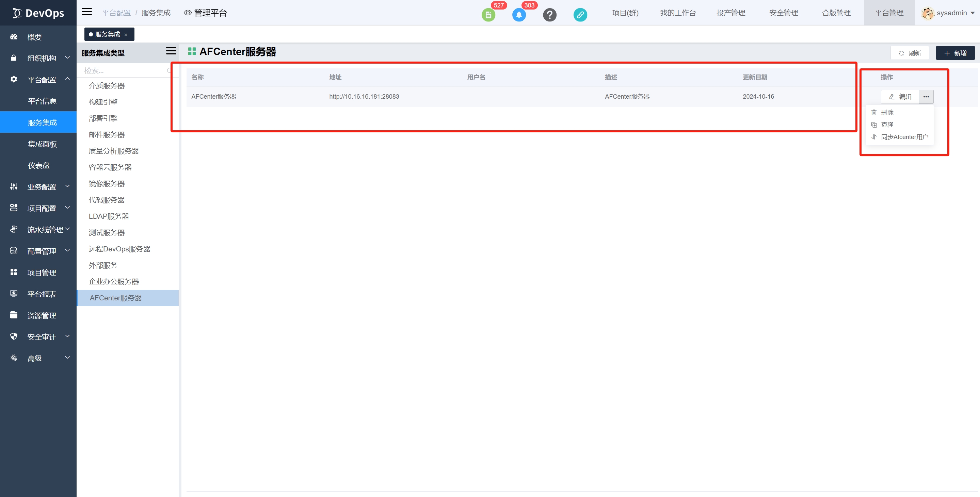Click the green document notification icon
980x497 pixels.
[x=488, y=15]
